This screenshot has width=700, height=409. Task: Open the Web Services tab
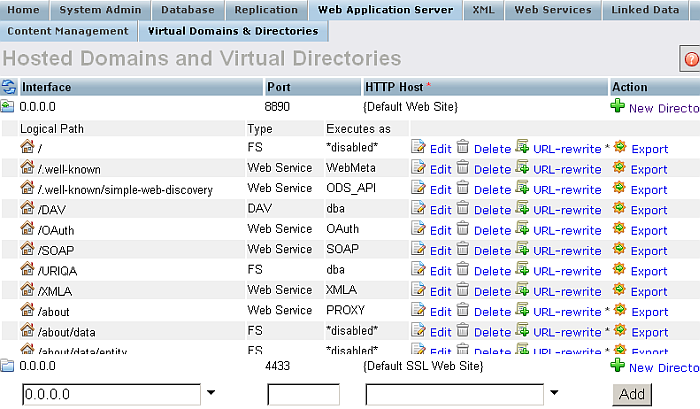[553, 10]
